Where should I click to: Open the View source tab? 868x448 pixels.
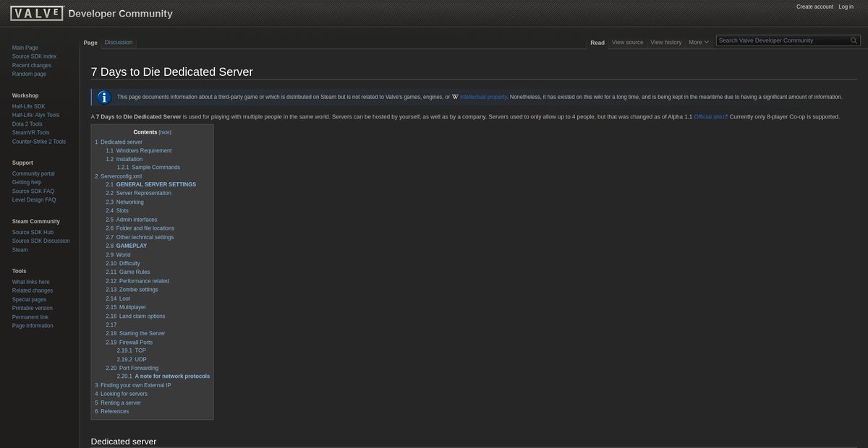(x=627, y=43)
